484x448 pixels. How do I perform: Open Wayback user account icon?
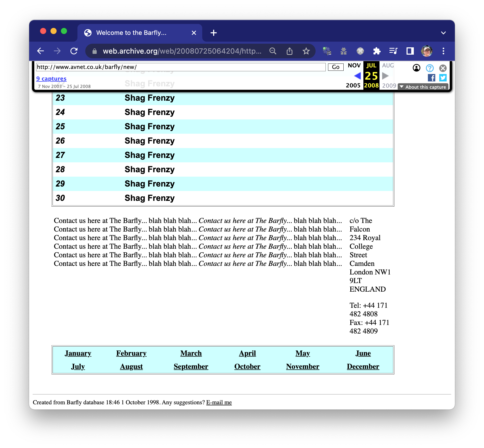coord(416,68)
